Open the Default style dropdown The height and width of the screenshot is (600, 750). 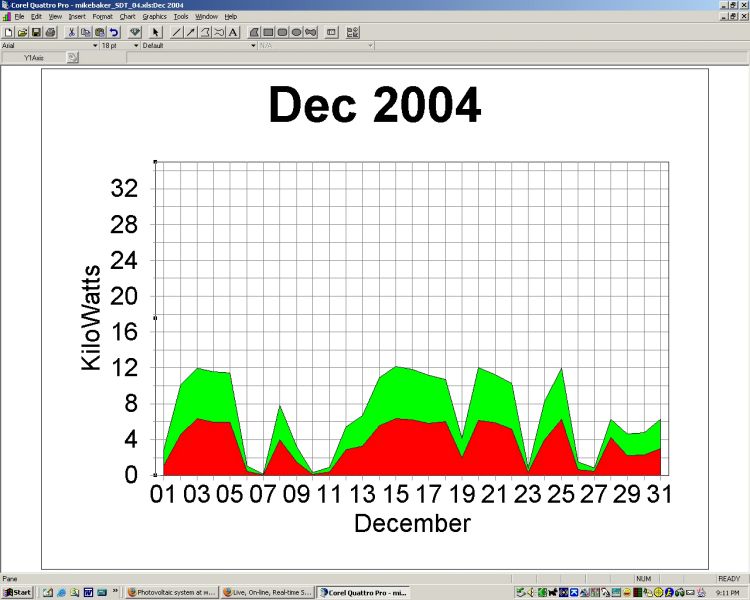253,45
